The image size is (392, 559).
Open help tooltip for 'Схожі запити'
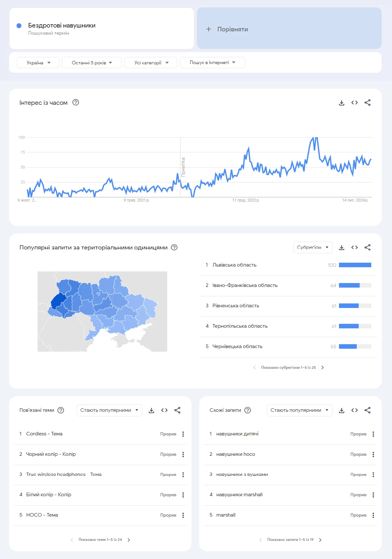click(247, 410)
